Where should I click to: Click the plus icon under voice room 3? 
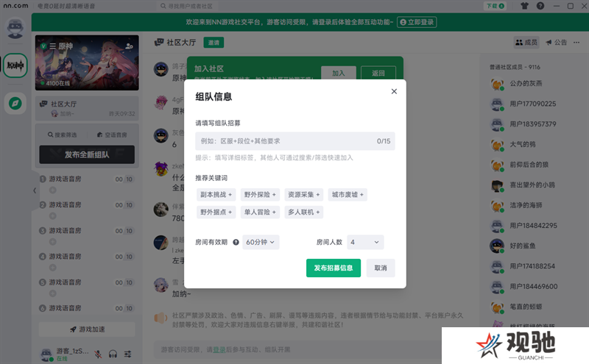(52, 242)
